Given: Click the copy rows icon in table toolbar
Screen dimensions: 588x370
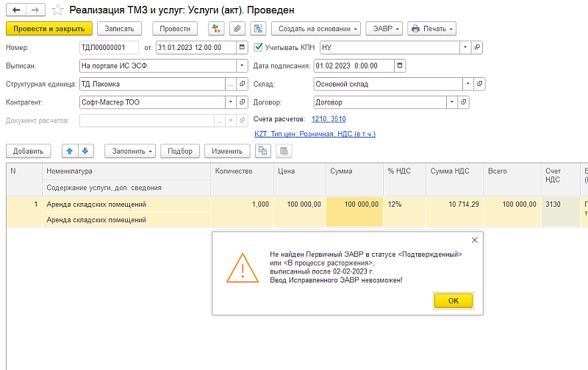Looking at the screenshot, I should coord(262,151).
